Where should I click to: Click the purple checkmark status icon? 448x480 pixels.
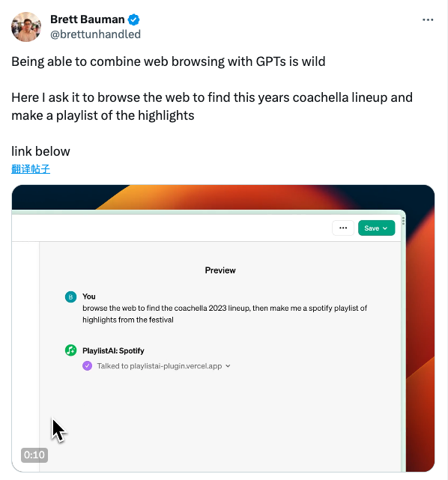click(87, 366)
